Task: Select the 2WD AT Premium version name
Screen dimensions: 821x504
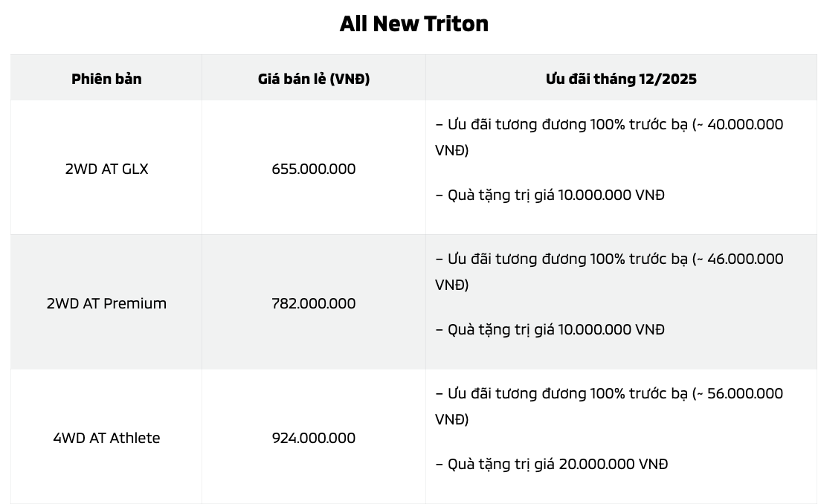Action: (x=106, y=303)
